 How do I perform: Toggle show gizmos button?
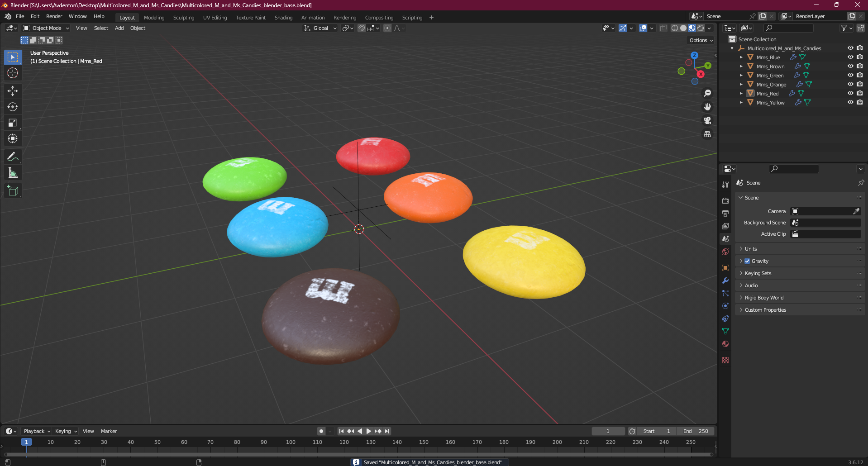tap(623, 28)
